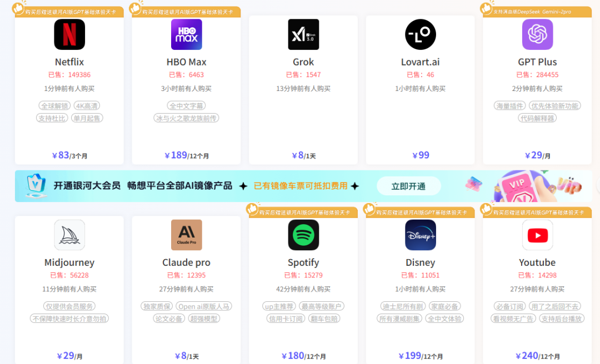Click the Netflix ¥83/3个月 price
600x364 pixels.
(x=69, y=155)
